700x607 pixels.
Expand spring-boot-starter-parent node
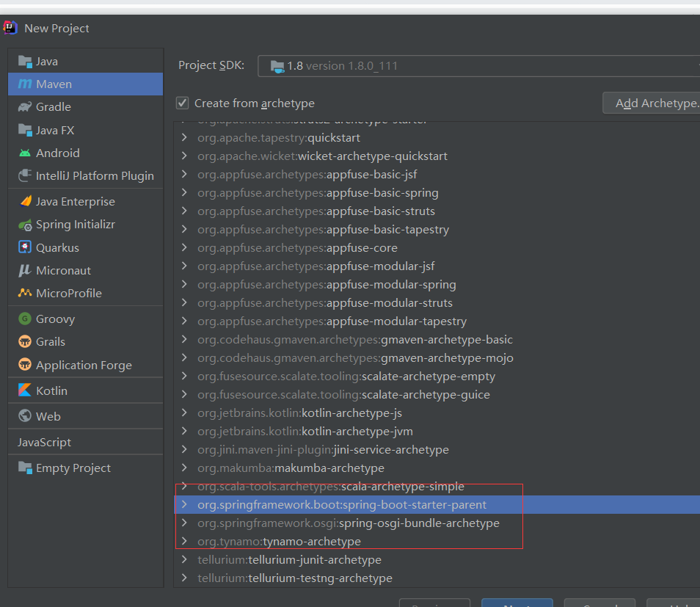tap(184, 505)
